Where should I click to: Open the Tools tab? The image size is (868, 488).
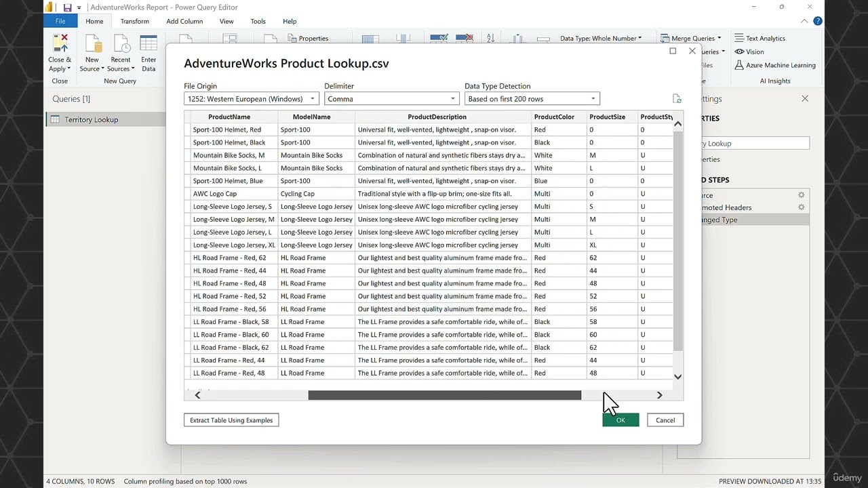pos(258,21)
